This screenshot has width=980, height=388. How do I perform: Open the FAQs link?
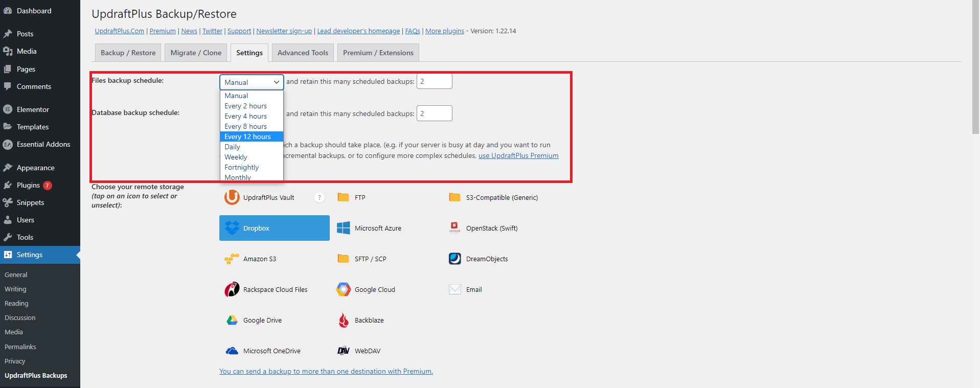413,31
